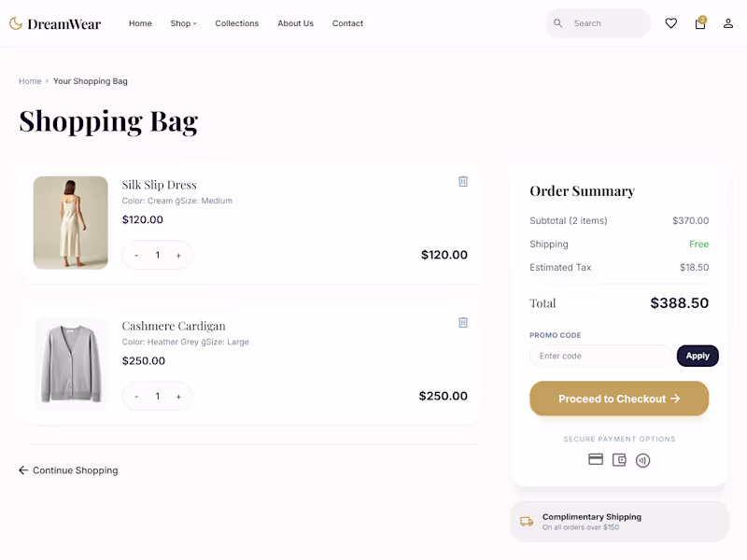Open the About Us page
The image size is (747, 560).
[x=295, y=23]
